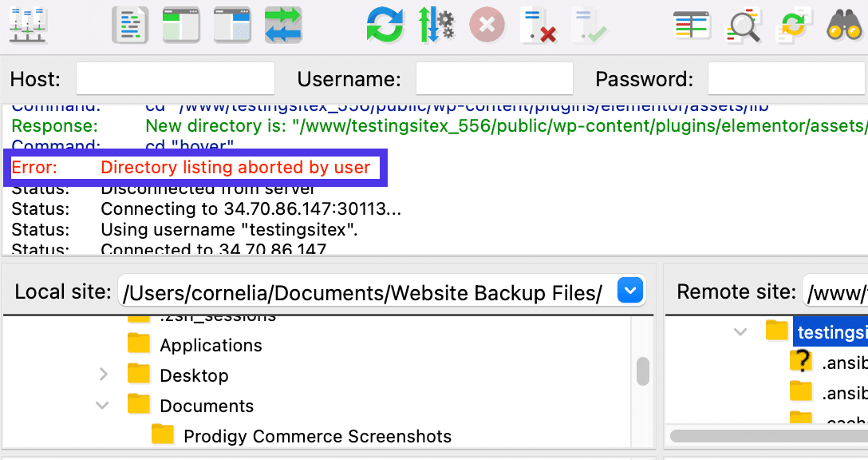This screenshot has width=868, height=460.
Task: Toggle the local directory tree
Action: [x=181, y=25]
